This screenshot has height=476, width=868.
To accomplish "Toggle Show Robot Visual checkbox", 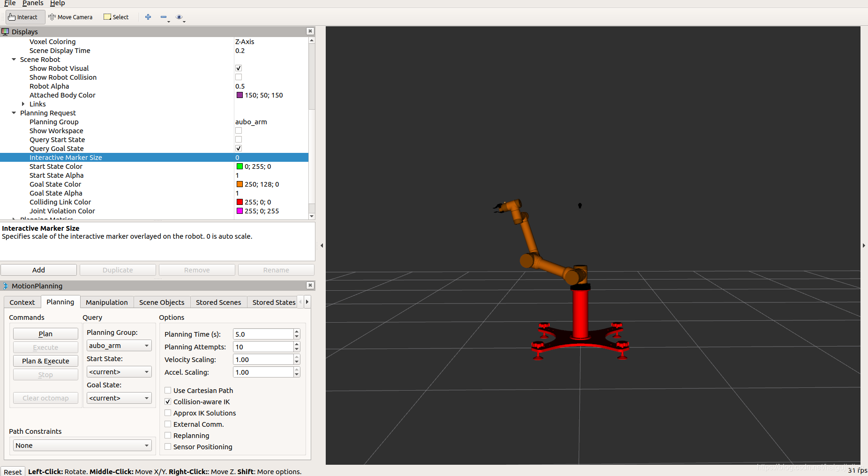I will point(239,68).
